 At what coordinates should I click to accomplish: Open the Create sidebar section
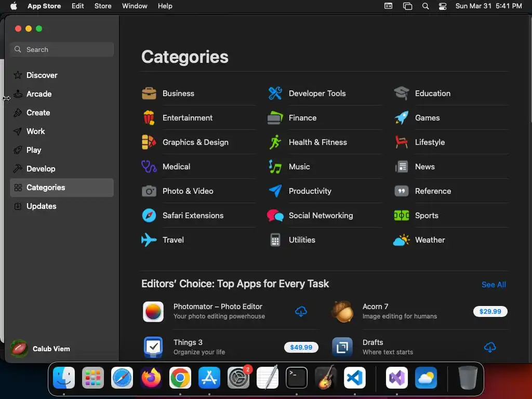tap(62, 113)
